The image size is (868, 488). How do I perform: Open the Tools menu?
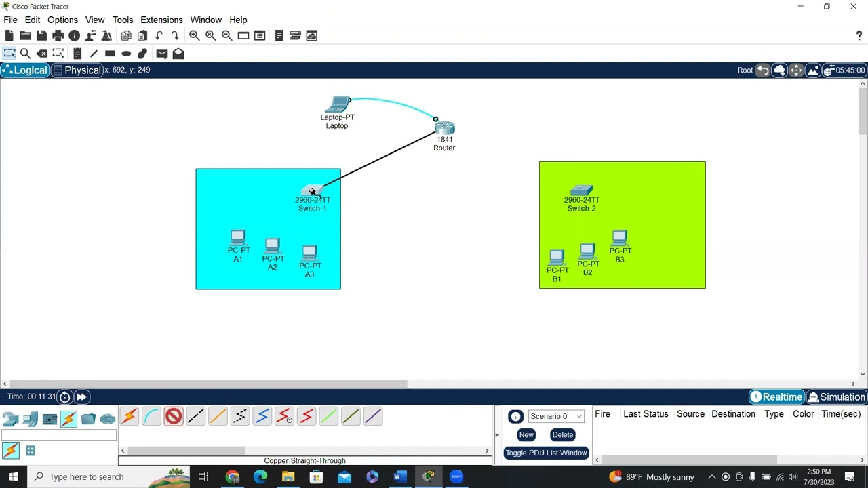(x=123, y=20)
